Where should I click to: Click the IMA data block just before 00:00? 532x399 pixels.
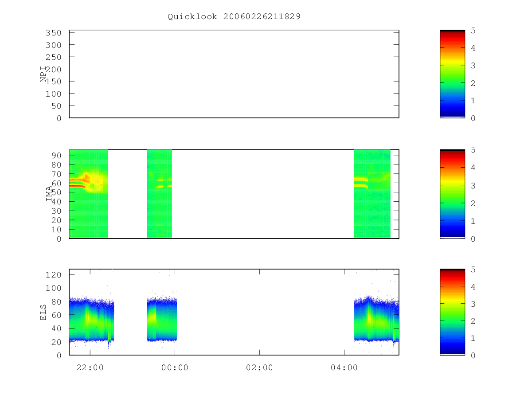(x=159, y=194)
